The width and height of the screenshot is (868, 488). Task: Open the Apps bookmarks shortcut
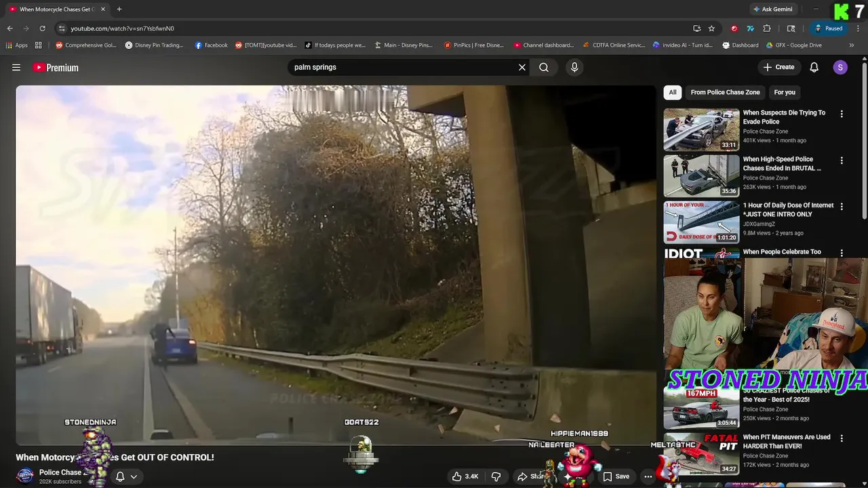pos(17,45)
